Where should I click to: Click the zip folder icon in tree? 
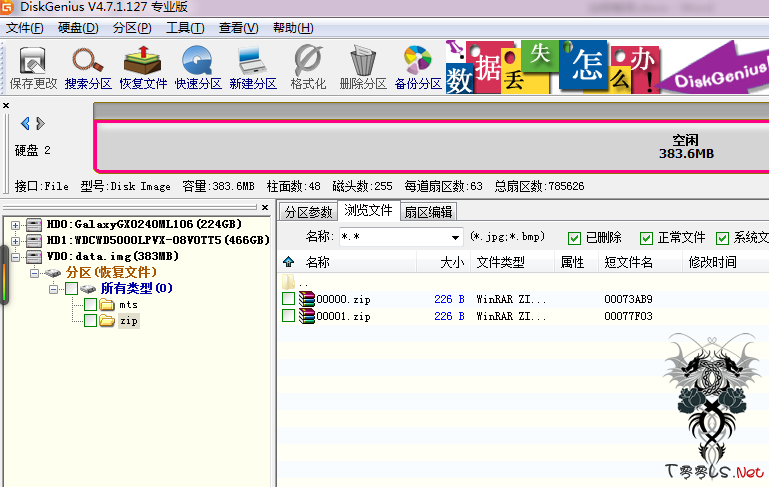[107, 321]
